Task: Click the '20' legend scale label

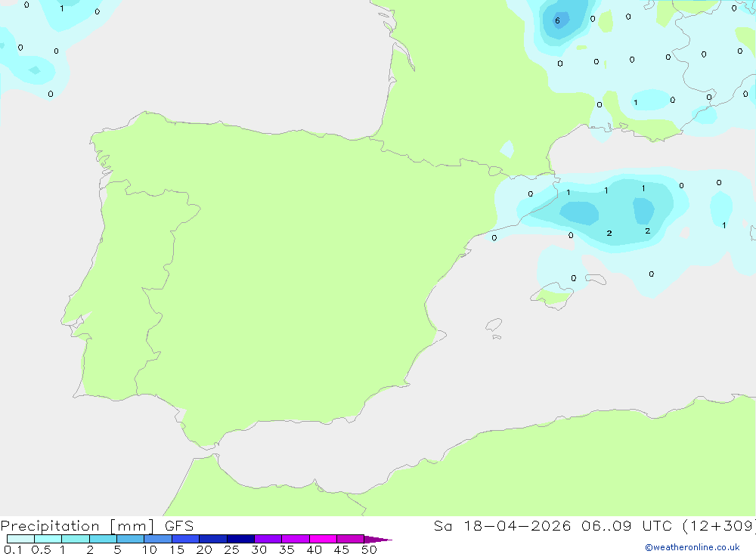Action: [x=204, y=549]
